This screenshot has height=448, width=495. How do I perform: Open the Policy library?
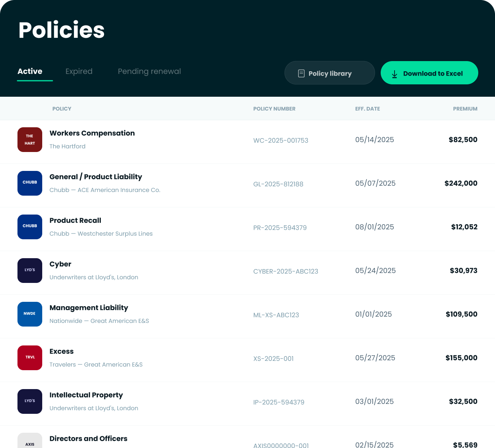pyautogui.click(x=330, y=73)
